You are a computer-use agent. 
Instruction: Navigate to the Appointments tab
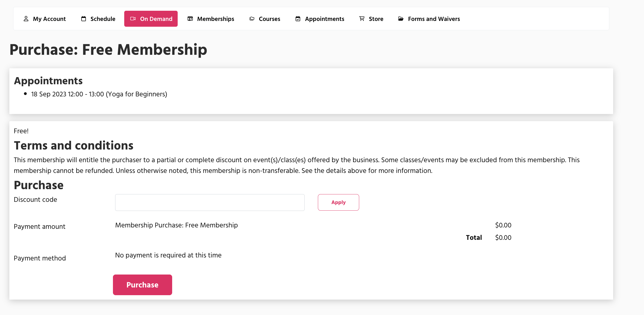point(324,19)
